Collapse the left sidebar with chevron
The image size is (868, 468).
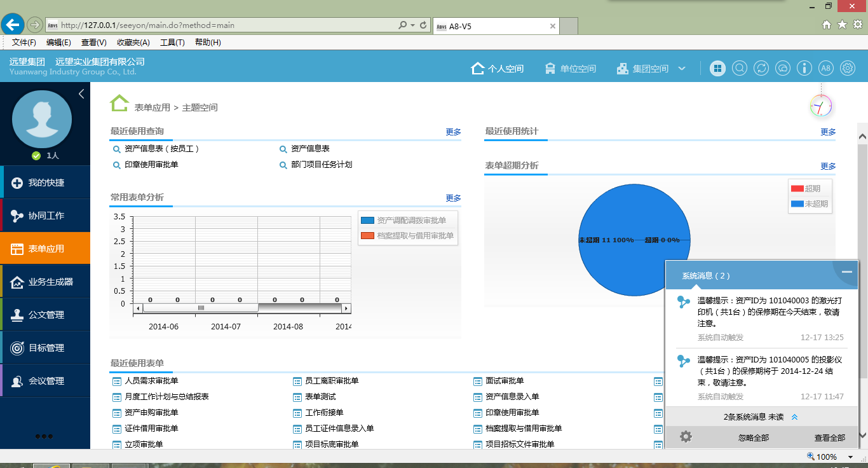click(x=81, y=94)
